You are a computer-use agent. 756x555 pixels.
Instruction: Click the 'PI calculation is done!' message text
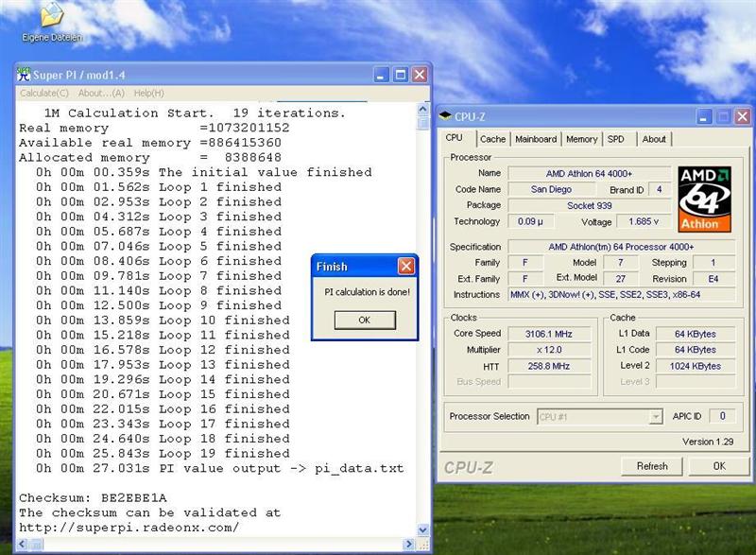367,292
